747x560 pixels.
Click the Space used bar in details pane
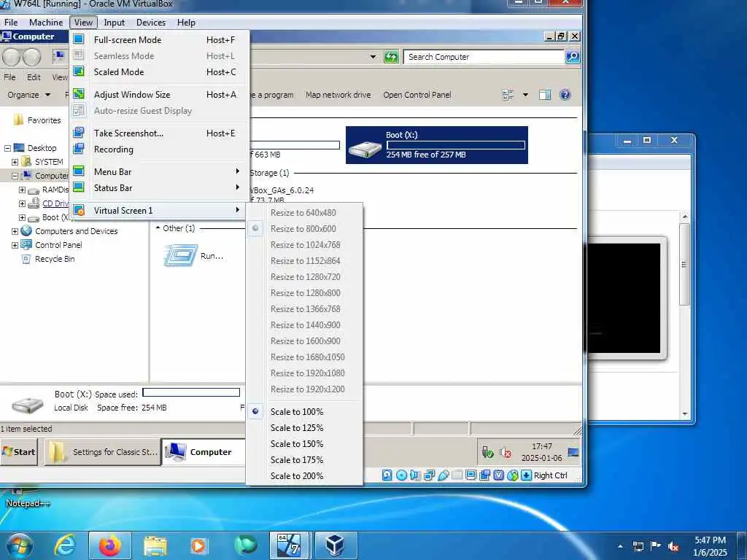point(191,392)
